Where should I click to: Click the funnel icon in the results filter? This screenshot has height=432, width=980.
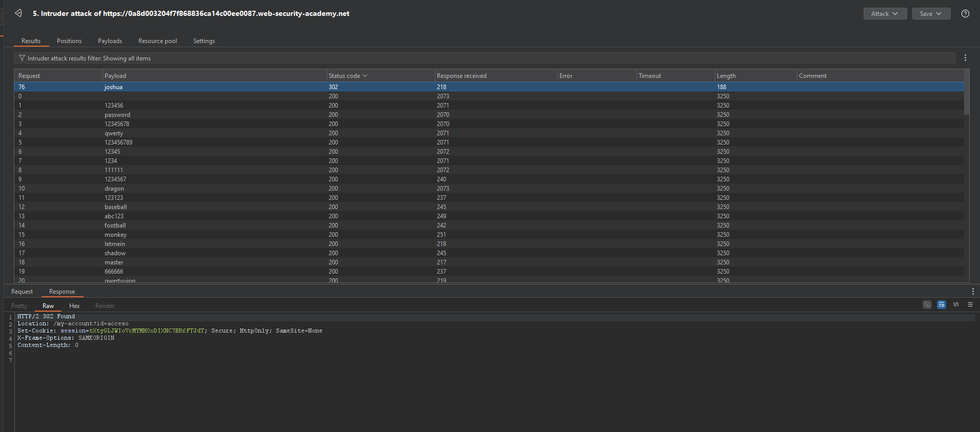point(22,58)
